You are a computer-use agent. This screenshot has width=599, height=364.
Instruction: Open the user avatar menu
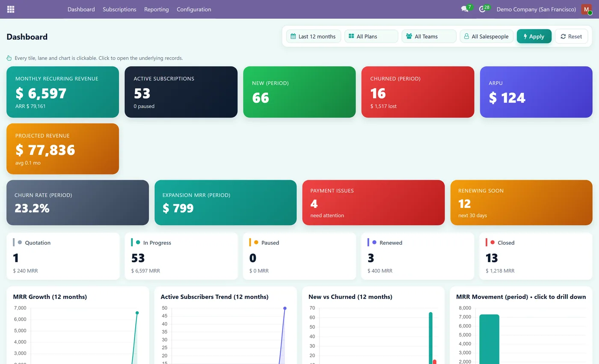pyautogui.click(x=587, y=9)
